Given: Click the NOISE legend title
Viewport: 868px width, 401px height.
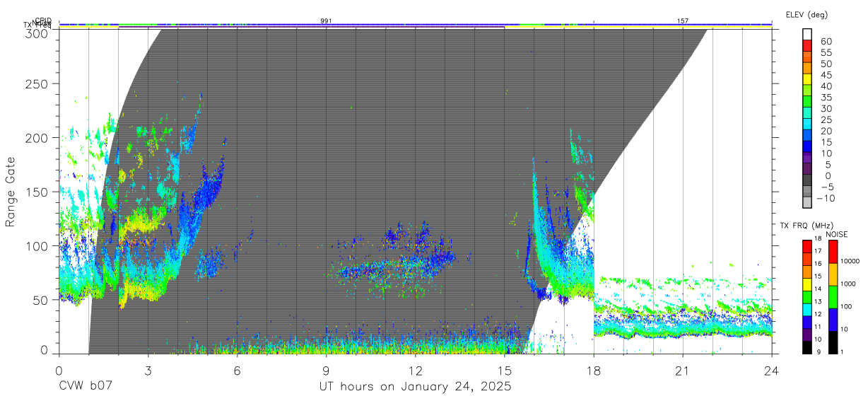Looking at the screenshot, I should [837, 234].
